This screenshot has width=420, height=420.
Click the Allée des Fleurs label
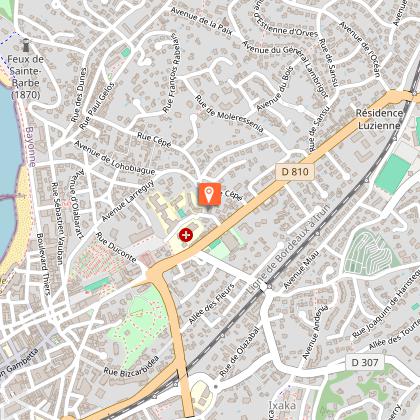pos(212,304)
